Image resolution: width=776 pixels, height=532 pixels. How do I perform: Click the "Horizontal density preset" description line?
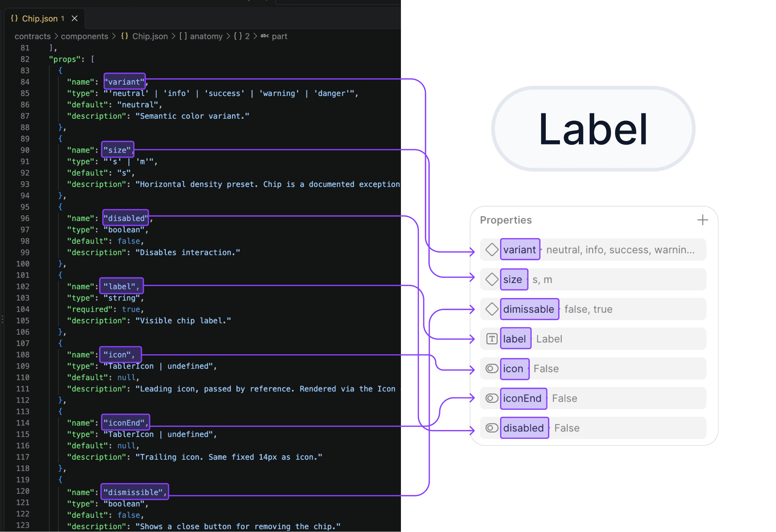pyautogui.click(x=234, y=185)
